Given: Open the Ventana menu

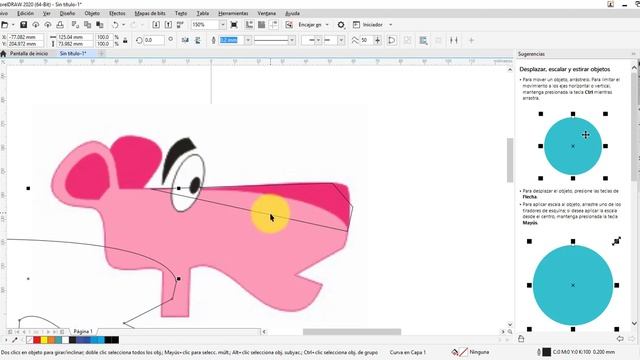Looking at the screenshot, I should click(267, 13).
